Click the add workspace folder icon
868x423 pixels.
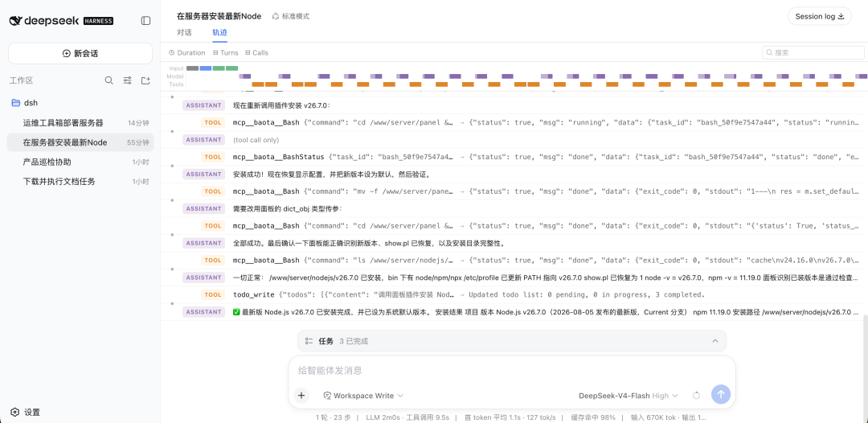point(145,80)
